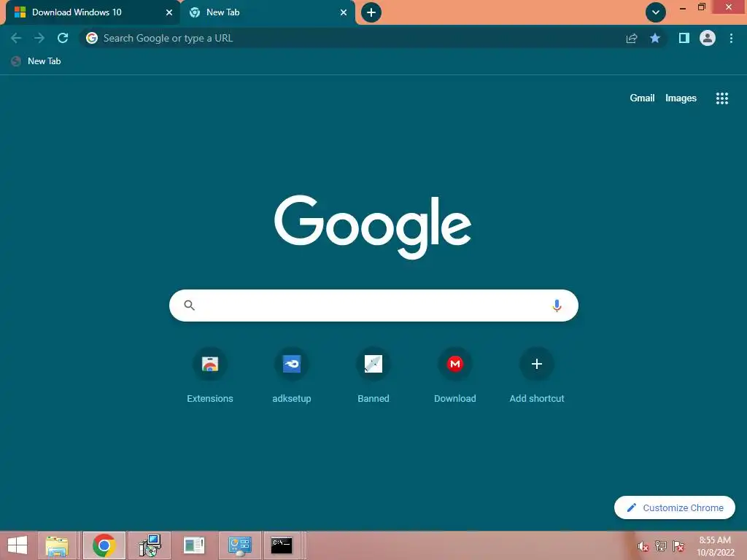The height and width of the screenshot is (560, 747).
Task: Open the installer taskbar icon with the disc
Action: pyautogui.click(x=150, y=545)
